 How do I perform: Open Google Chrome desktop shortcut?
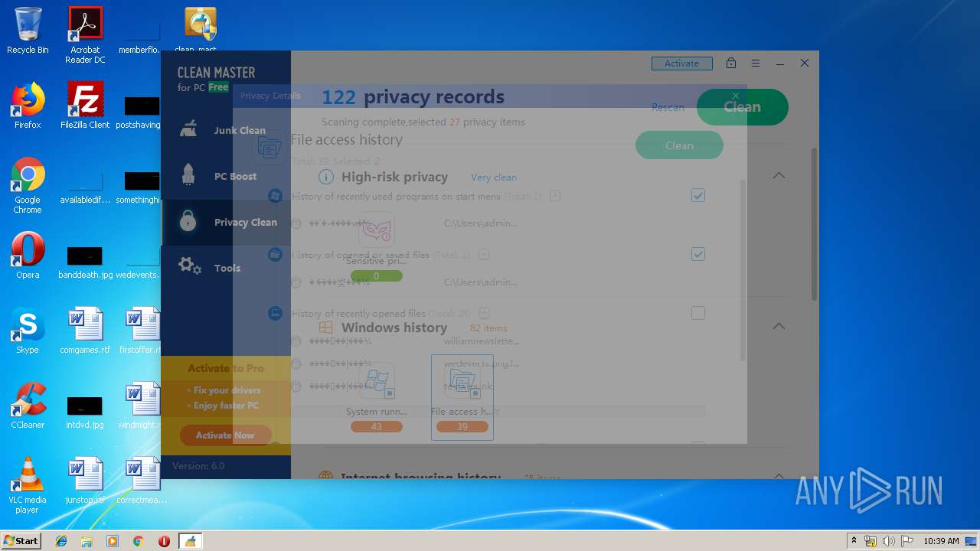pos(28,185)
